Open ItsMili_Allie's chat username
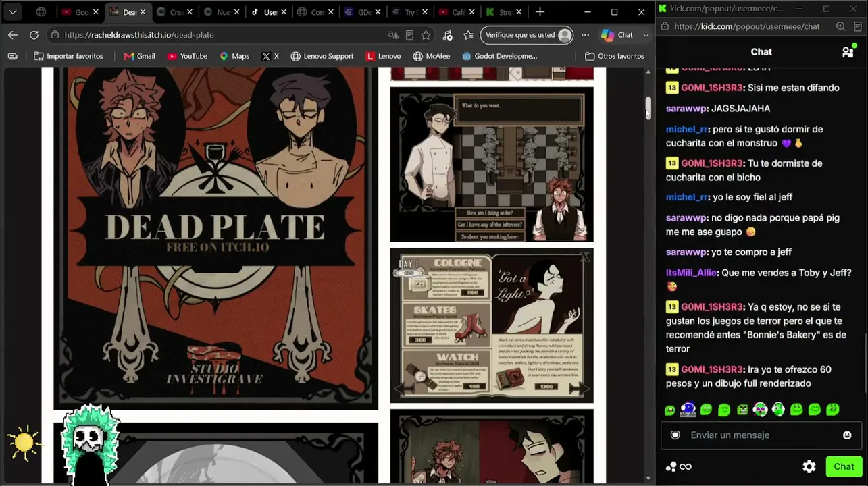The width and height of the screenshot is (868, 486). pyautogui.click(x=691, y=273)
